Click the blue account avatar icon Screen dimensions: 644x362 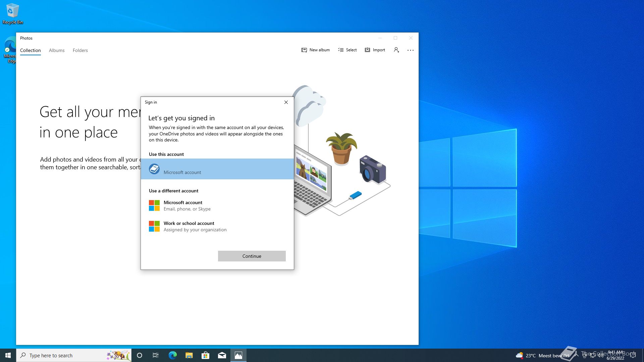tap(154, 169)
